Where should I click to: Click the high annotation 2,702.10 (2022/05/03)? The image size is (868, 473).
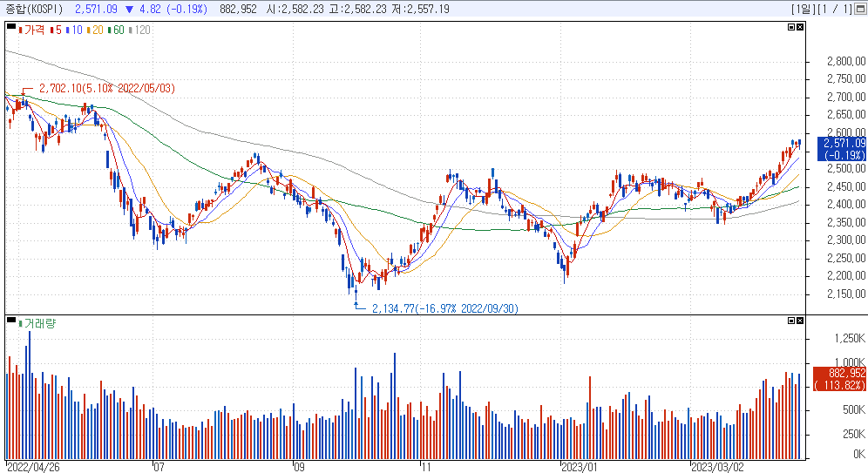107,89
